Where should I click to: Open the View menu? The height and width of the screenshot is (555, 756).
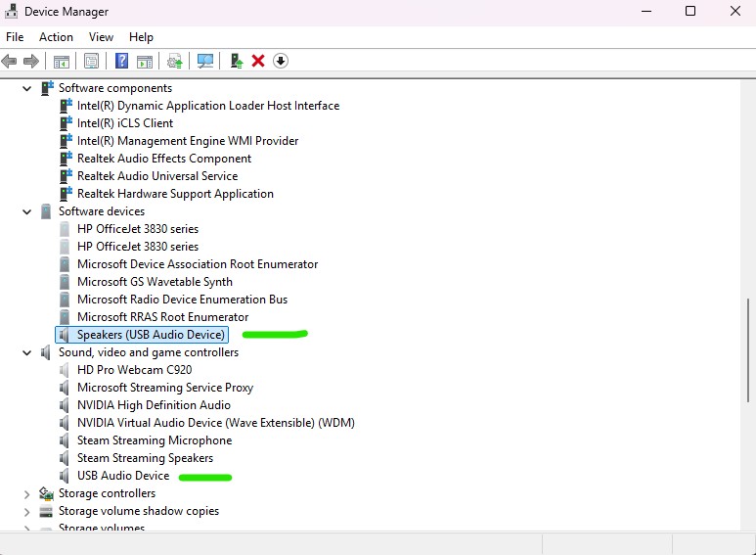(x=101, y=37)
